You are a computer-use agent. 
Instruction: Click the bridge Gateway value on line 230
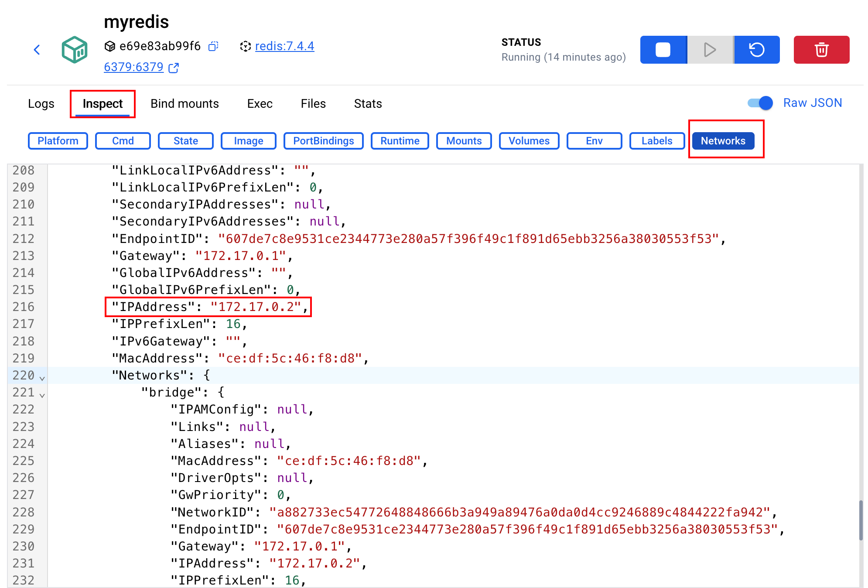[300, 547]
